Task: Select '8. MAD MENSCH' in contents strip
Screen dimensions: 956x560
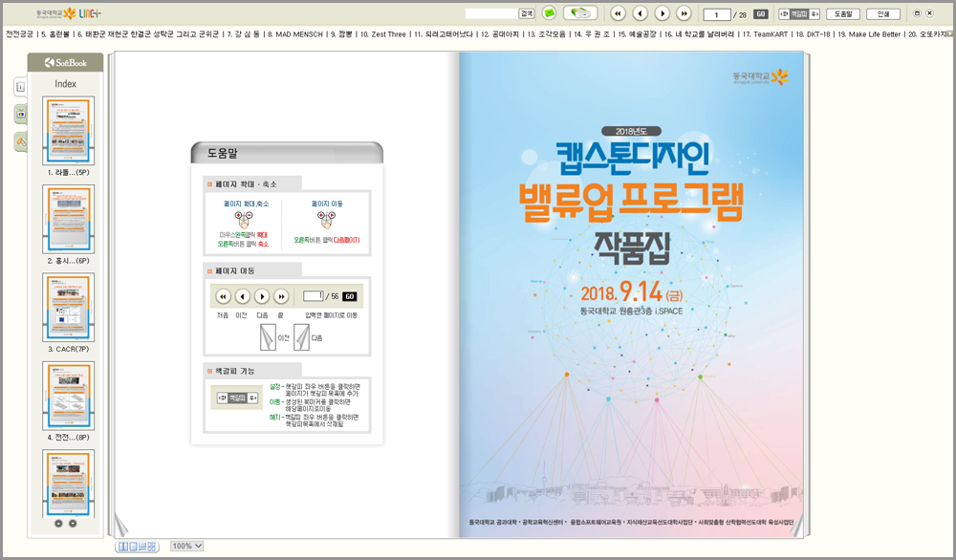Action: [x=295, y=34]
